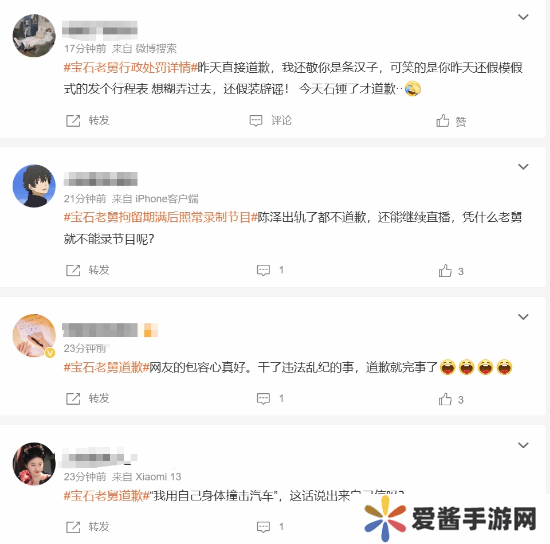Expand the options chevron on the 21分钟前 post
The width and height of the screenshot is (550, 544).
(x=523, y=167)
